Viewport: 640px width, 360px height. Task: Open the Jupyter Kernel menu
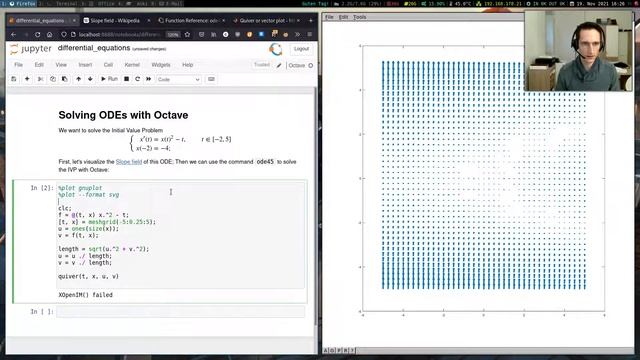point(132,65)
